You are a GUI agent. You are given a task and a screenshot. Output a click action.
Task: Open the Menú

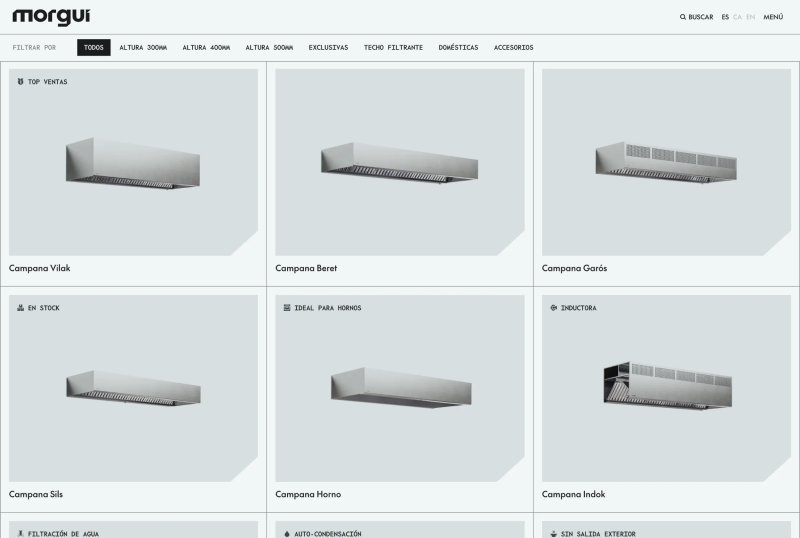pos(773,17)
